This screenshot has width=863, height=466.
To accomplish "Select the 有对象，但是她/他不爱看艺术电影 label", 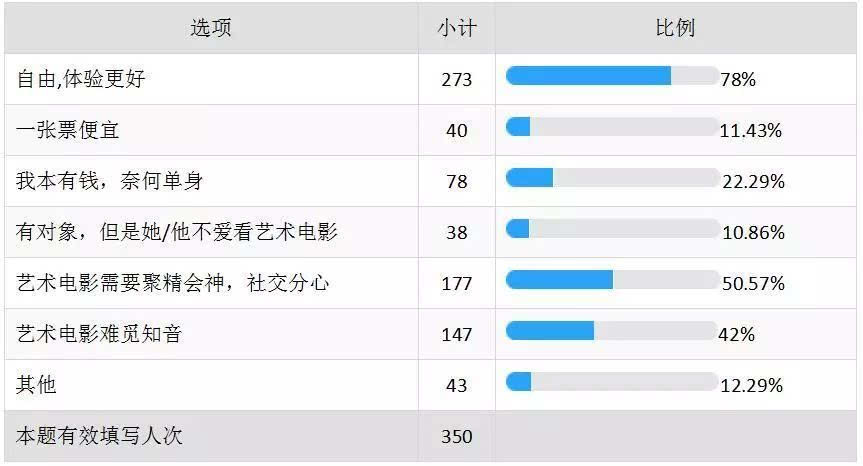I will click(x=177, y=232).
